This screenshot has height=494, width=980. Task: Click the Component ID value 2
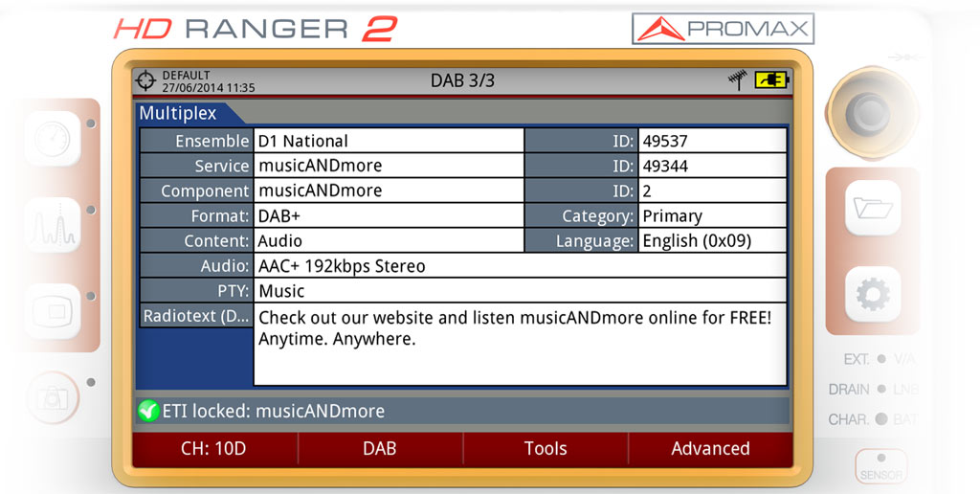click(712, 191)
